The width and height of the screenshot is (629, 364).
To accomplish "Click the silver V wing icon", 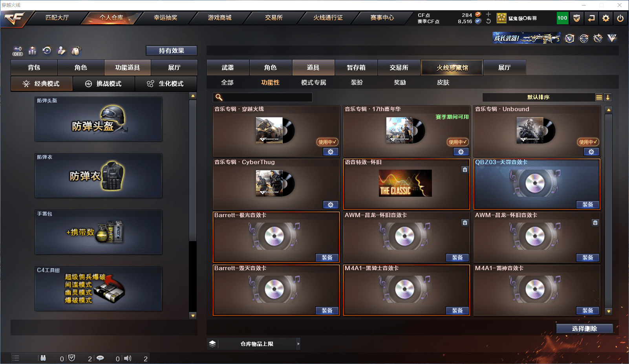I will (612, 38).
